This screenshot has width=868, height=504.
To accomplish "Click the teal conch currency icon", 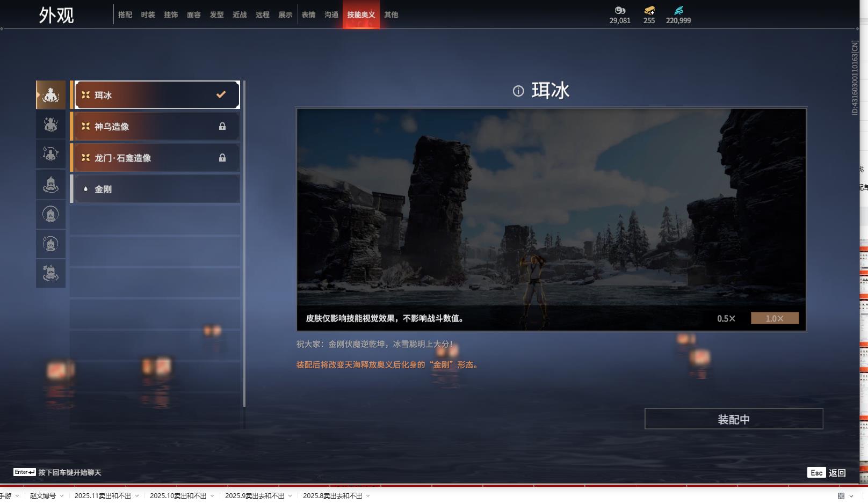I will click(678, 10).
